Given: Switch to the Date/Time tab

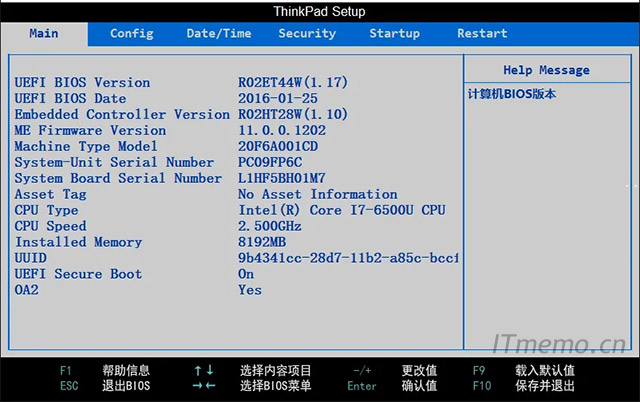Looking at the screenshot, I should pyautogui.click(x=219, y=33).
